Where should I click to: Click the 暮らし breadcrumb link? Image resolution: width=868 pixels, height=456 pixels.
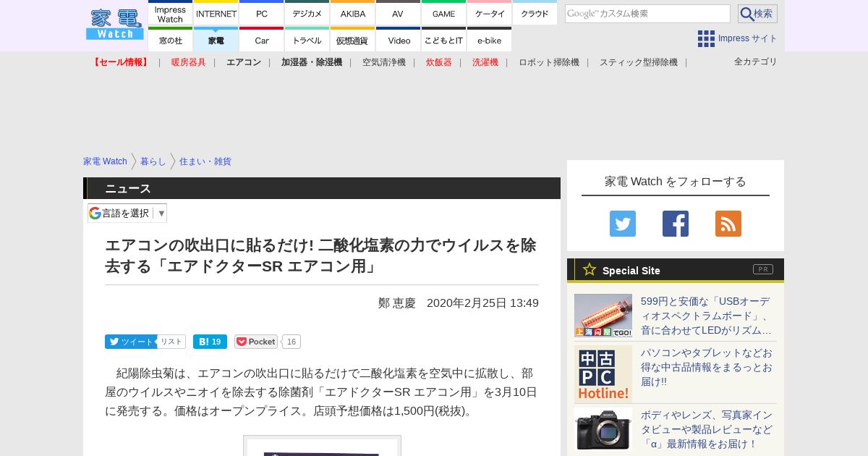tap(153, 161)
